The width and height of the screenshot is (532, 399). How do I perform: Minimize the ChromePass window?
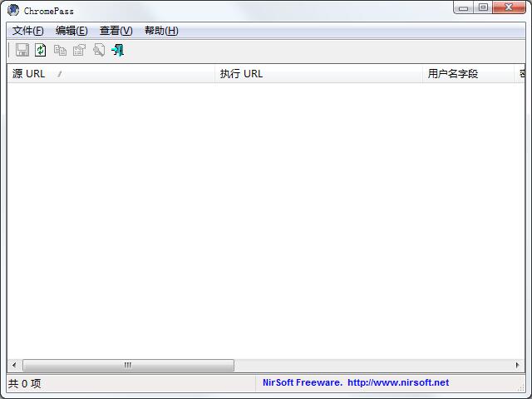click(464, 7)
